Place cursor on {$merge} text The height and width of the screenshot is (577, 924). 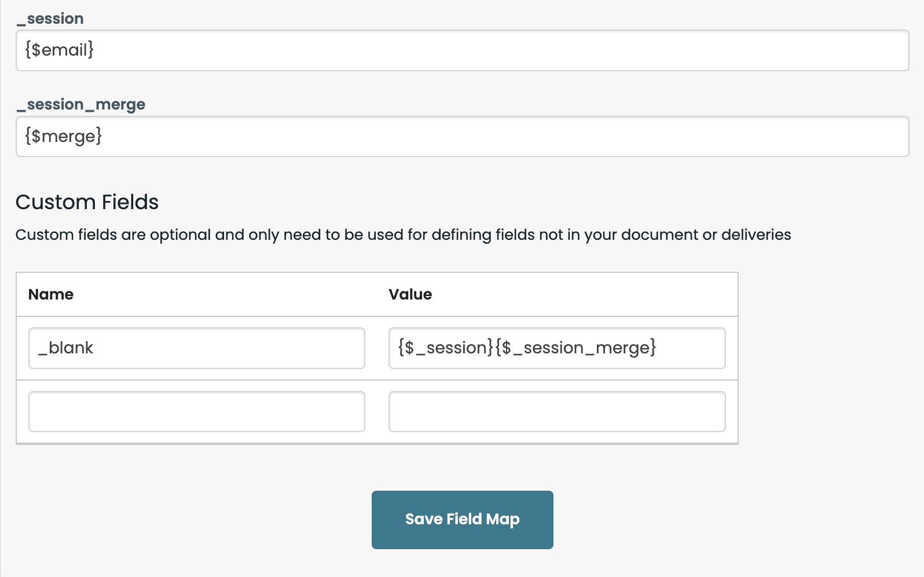(63, 137)
